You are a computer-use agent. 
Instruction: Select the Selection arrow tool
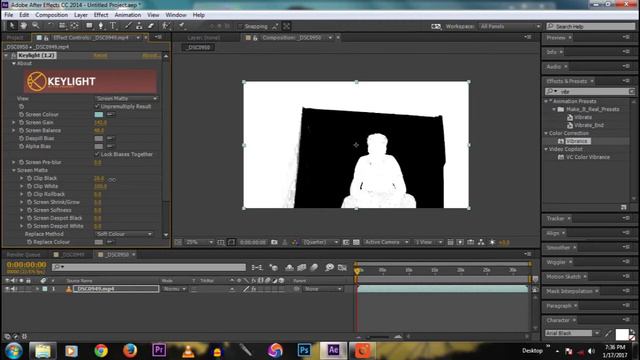(12, 26)
